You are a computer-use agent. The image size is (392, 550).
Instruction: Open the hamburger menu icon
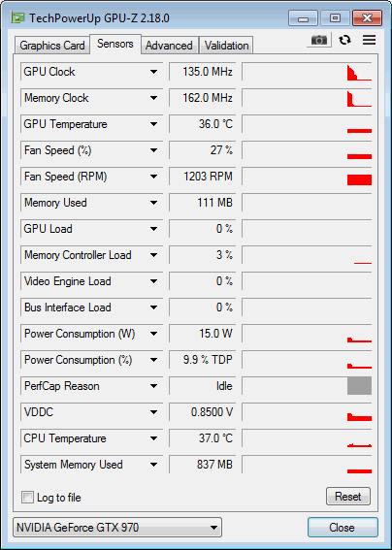tap(369, 40)
